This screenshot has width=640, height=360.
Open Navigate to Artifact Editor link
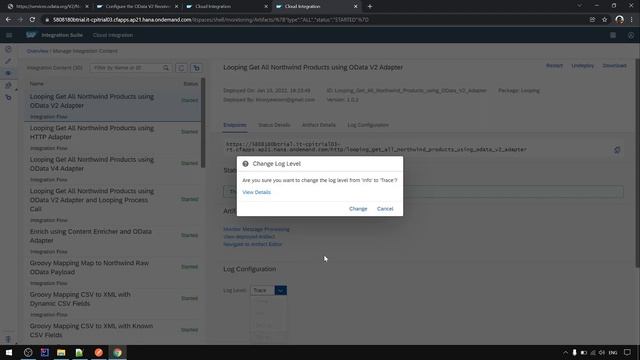(x=252, y=244)
